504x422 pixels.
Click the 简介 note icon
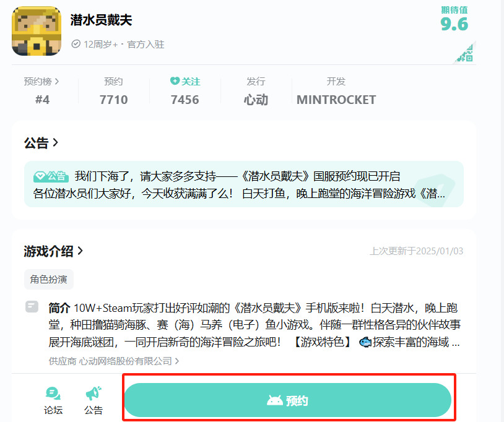click(x=32, y=307)
